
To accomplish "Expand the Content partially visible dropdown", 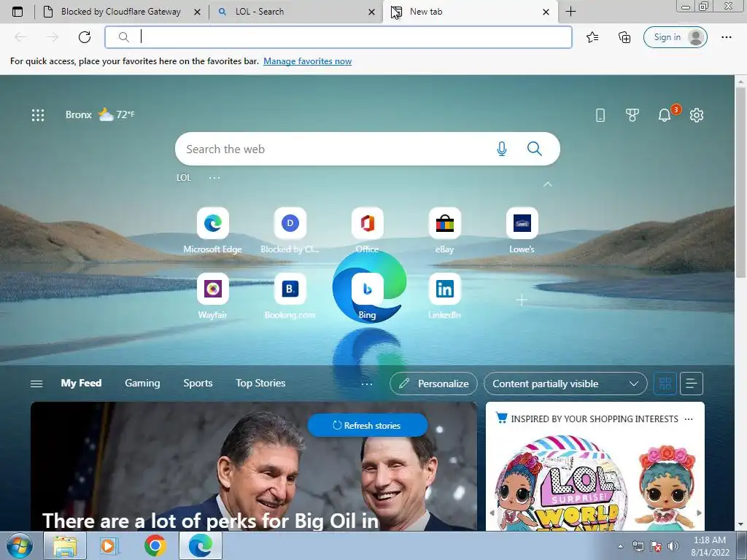I will [x=565, y=384].
